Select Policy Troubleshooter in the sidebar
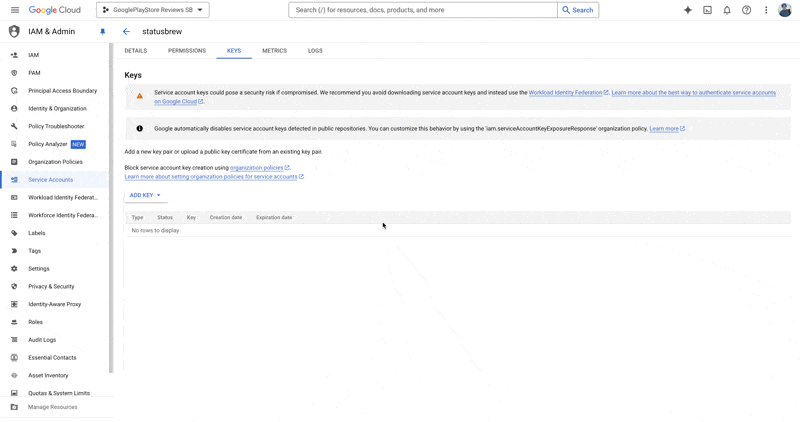This screenshot has height=422, width=800. pyautogui.click(x=56, y=126)
